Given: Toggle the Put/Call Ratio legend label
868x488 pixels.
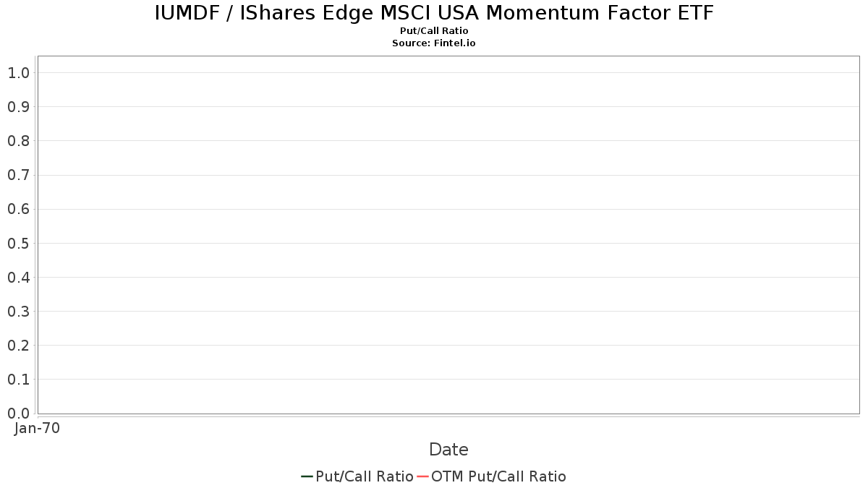Looking at the screenshot, I should click(x=365, y=476).
